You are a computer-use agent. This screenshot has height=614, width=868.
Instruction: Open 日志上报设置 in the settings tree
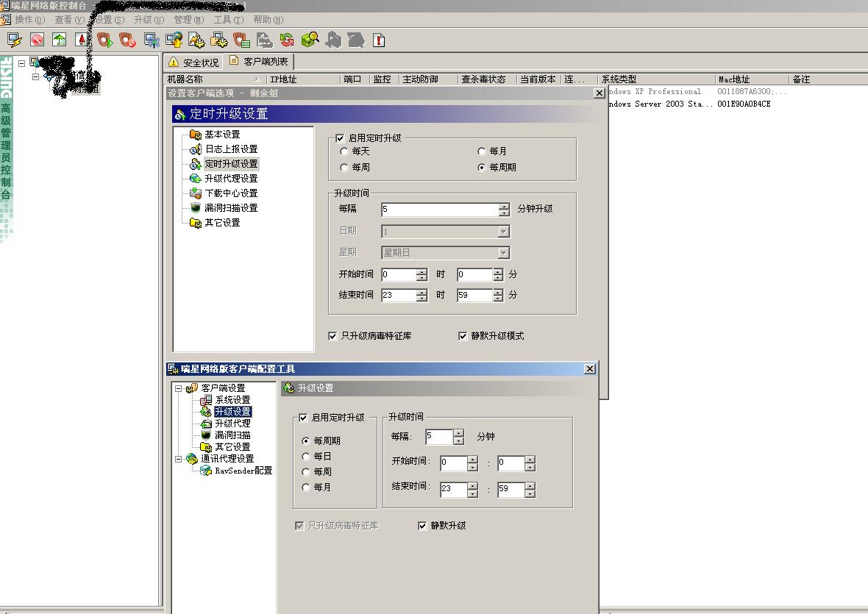pyautogui.click(x=231, y=149)
